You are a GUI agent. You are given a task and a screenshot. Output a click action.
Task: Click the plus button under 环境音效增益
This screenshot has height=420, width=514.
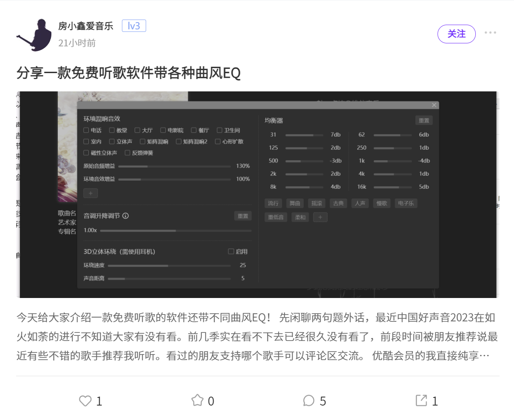(x=90, y=193)
